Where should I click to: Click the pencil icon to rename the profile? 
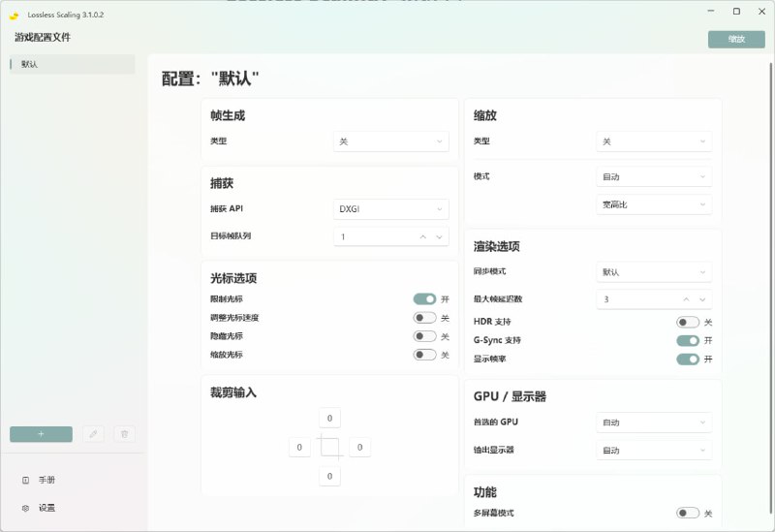[93, 434]
